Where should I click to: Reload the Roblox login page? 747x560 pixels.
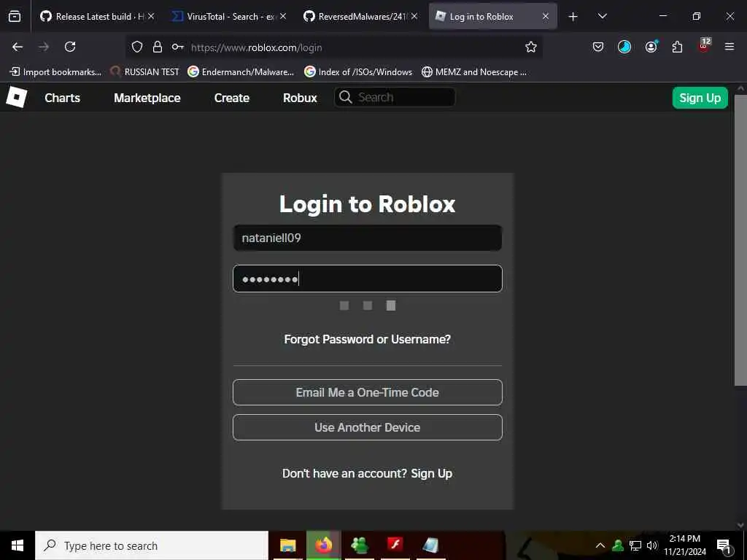[70, 47]
